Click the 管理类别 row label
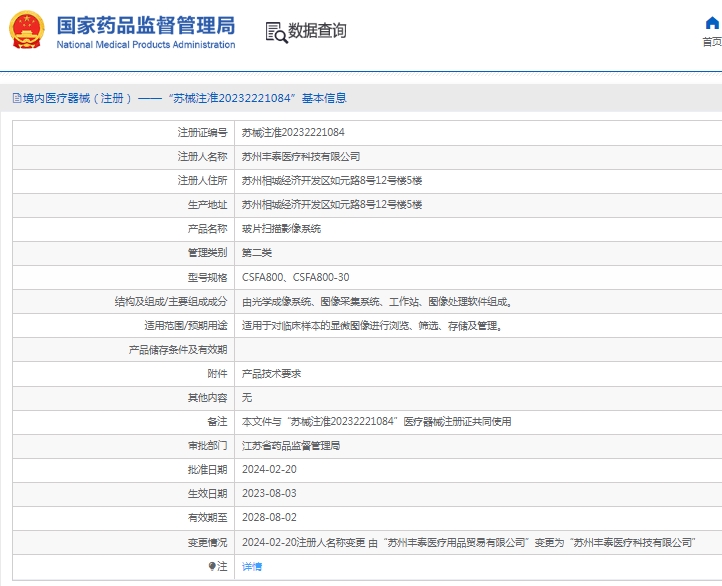This screenshot has height=586, width=722. click(207, 253)
